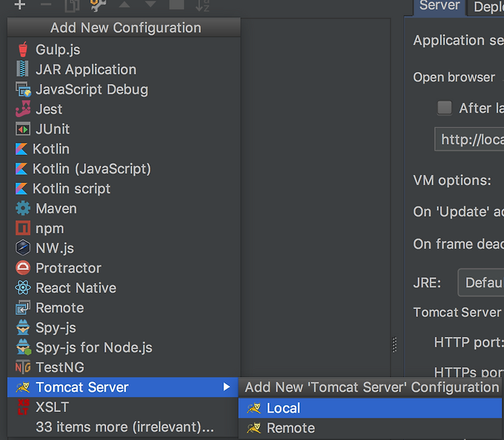Click the Add New Configuration header
504x440 pixels.
(x=124, y=27)
